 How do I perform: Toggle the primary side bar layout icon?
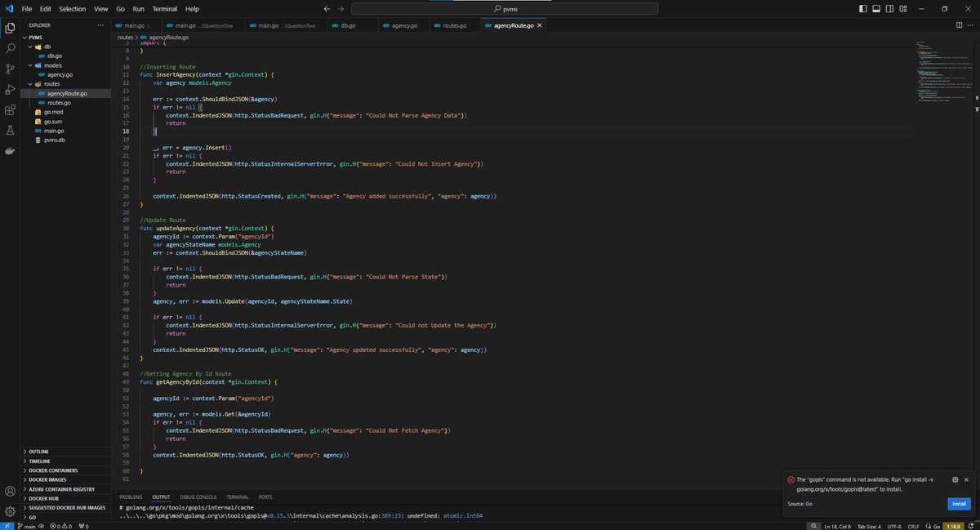[x=863, y=8]
